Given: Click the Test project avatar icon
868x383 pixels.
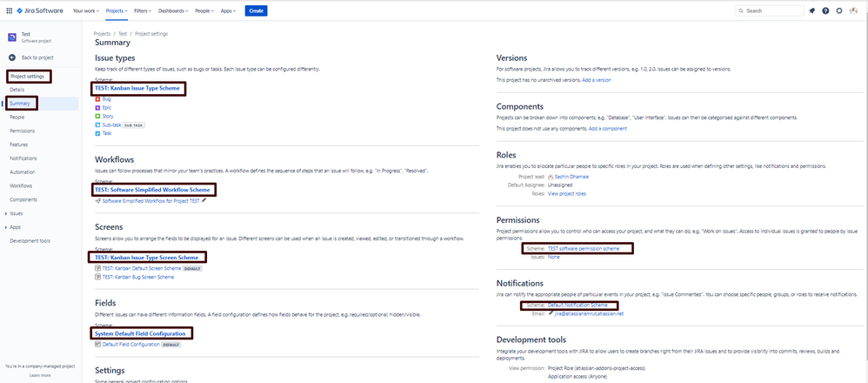Looking at the screenshot, I should (12, 37).
